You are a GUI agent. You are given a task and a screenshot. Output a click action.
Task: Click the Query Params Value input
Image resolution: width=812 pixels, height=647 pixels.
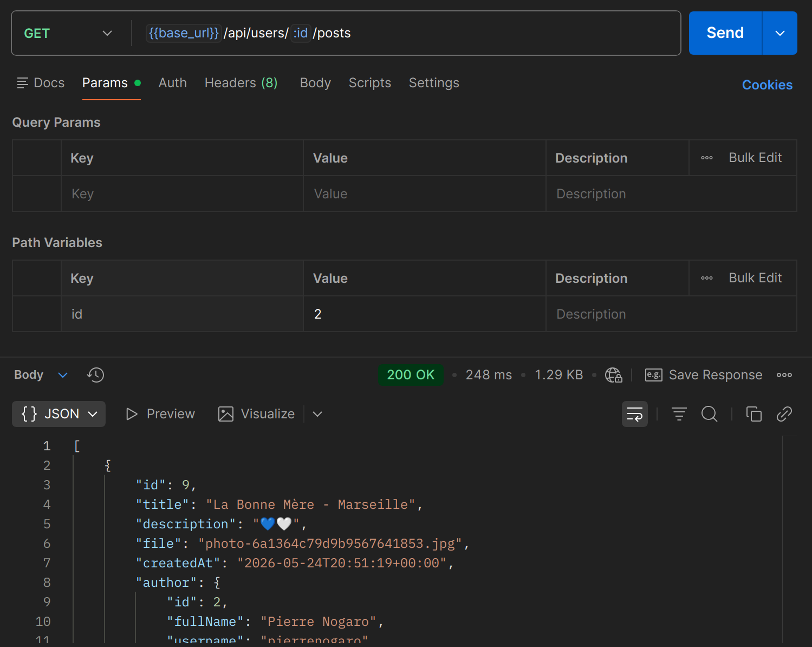click(x=424, y=194)
